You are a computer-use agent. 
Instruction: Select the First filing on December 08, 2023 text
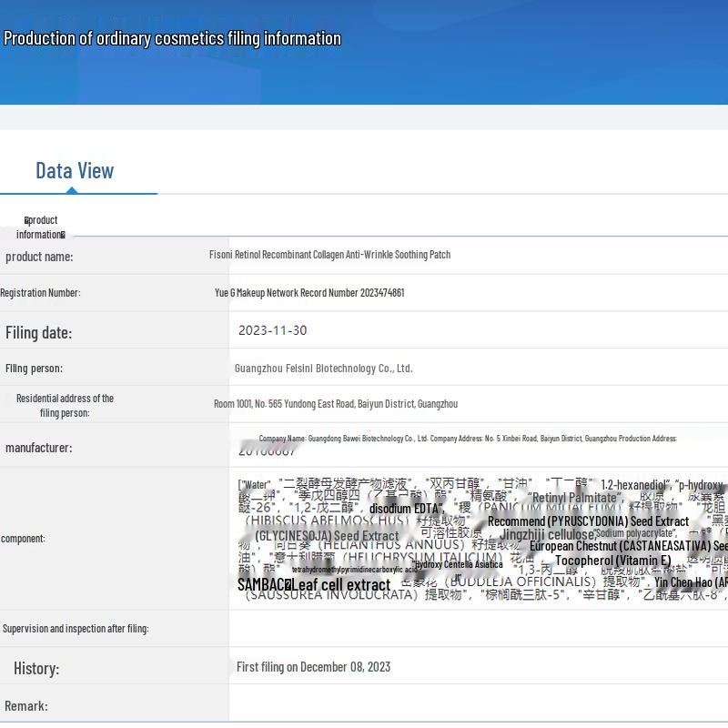[313, 667]
